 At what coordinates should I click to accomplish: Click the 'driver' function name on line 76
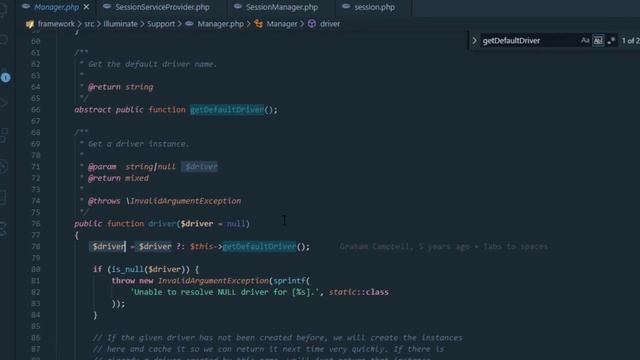pos(162,224)
